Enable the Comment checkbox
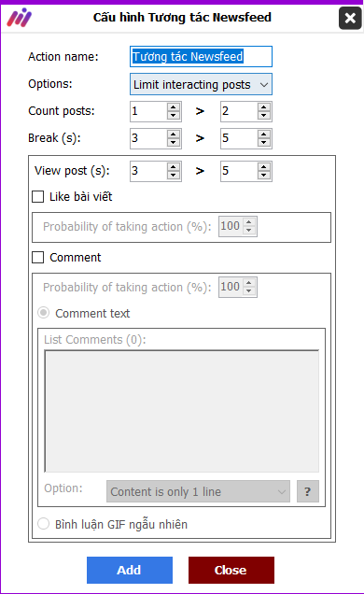The image size is (364, 594). (x=38, y=258)
